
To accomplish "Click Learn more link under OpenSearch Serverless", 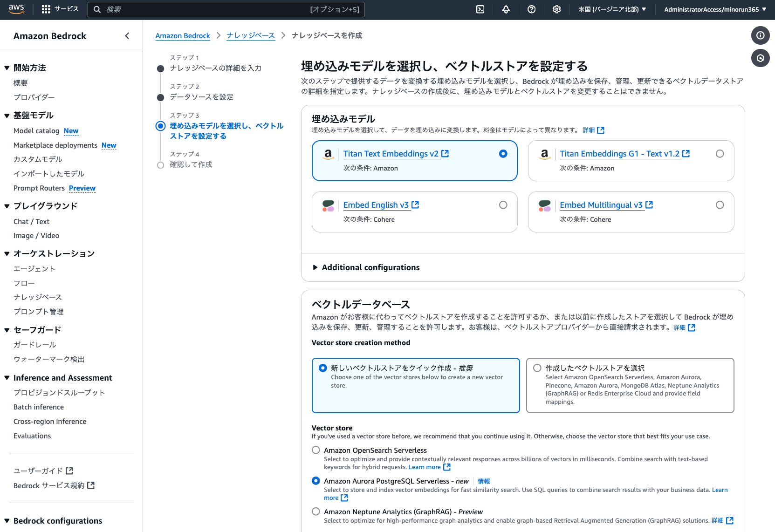I will 425,467.
